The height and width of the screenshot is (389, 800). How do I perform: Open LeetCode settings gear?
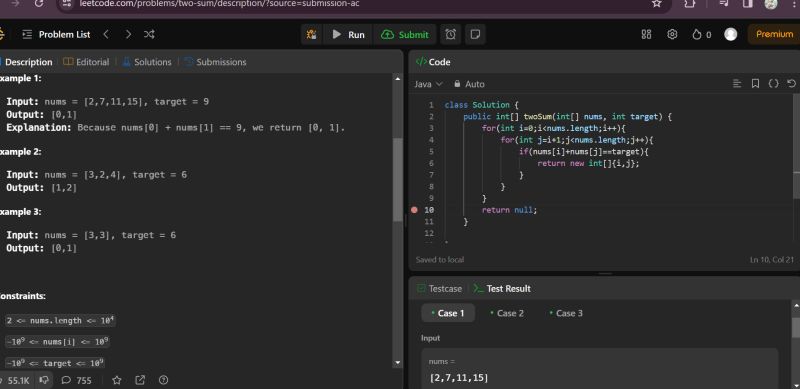coord(672,34)
